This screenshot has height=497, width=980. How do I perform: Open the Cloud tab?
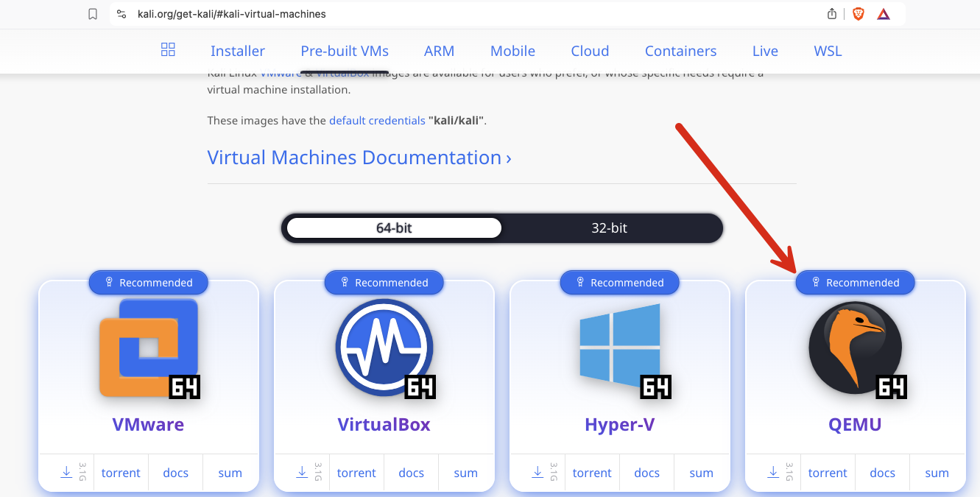coord(589,51)
